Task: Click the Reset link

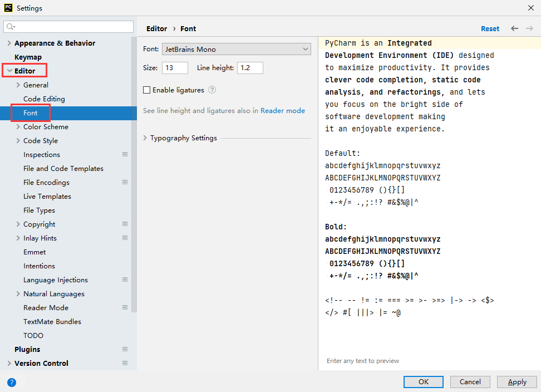Action: tap(490, 28)
